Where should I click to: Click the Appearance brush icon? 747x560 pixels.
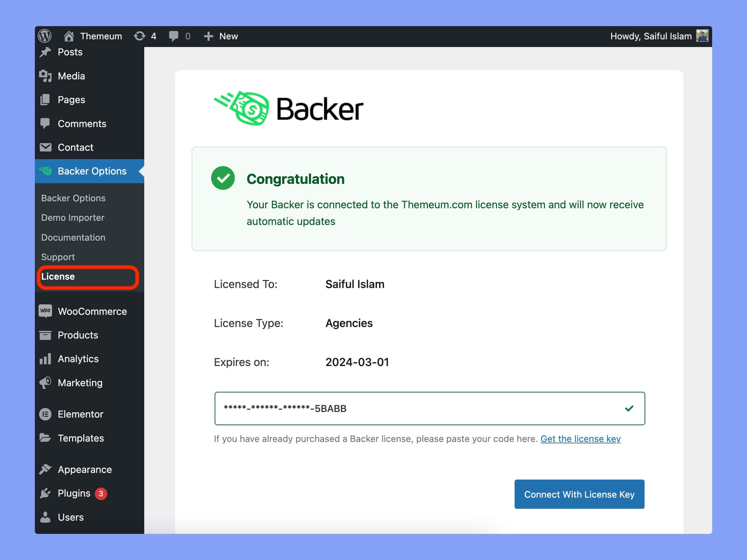(45, 469)
